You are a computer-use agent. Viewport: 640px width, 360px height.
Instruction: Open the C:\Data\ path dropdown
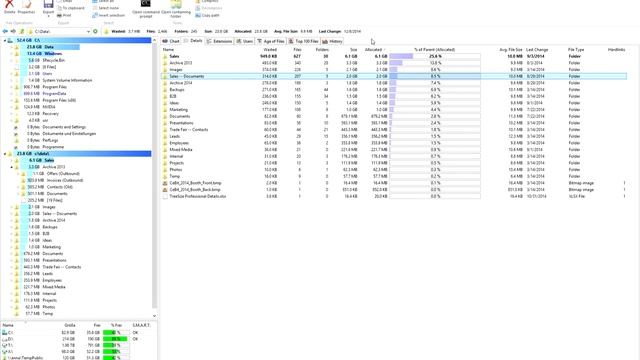pos(88,31)
